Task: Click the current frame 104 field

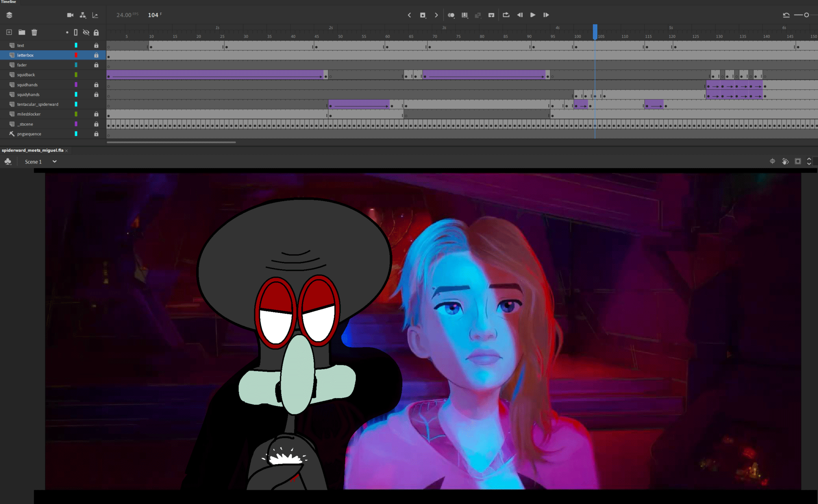Action: pyautogui.click(x=153, y=15)
